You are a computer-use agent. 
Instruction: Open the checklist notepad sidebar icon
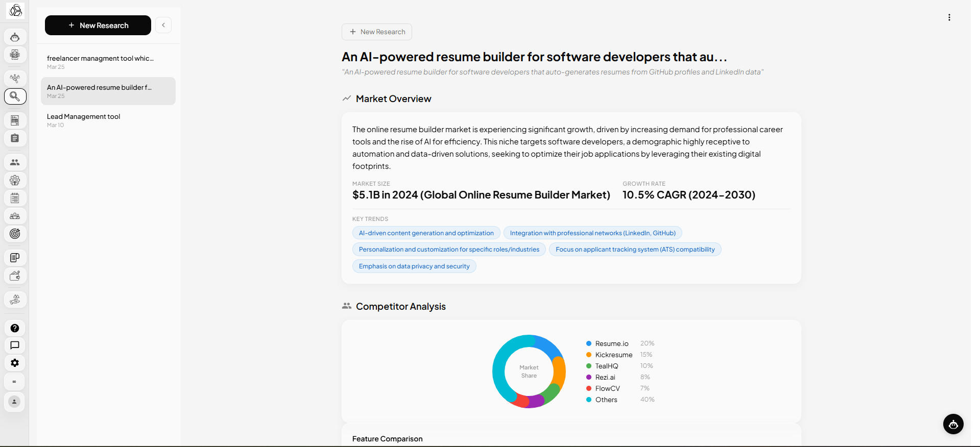[15, 198]
